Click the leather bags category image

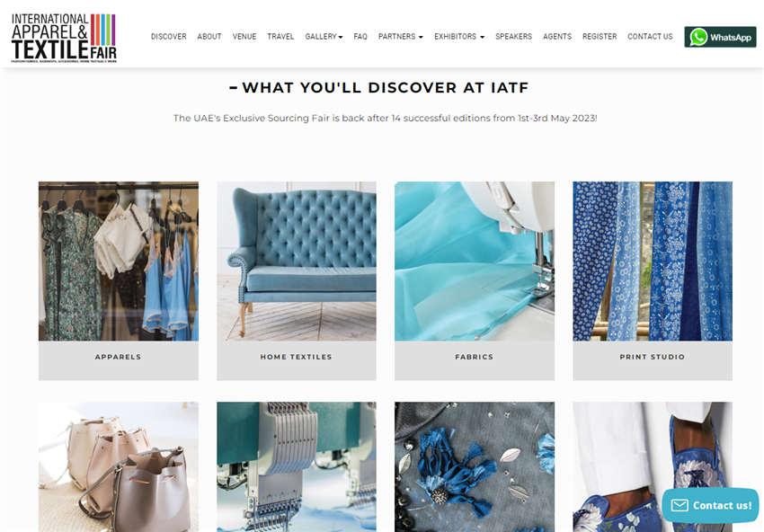click(x=119, y=466)
